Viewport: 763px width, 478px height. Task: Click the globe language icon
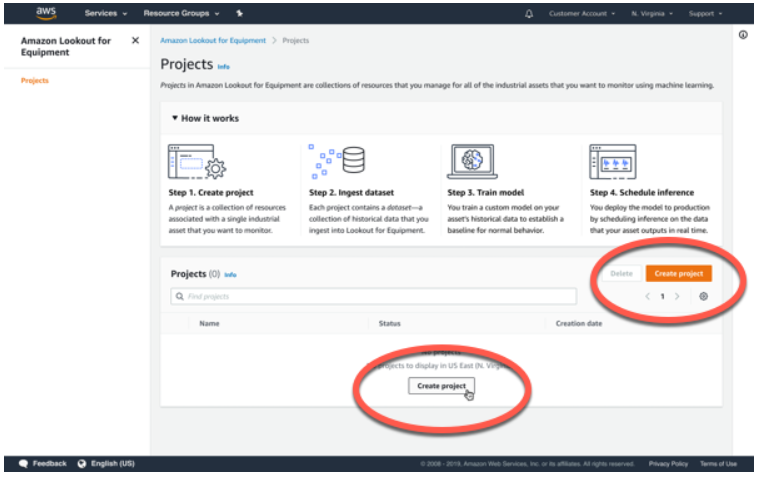[x=82, y=463]
